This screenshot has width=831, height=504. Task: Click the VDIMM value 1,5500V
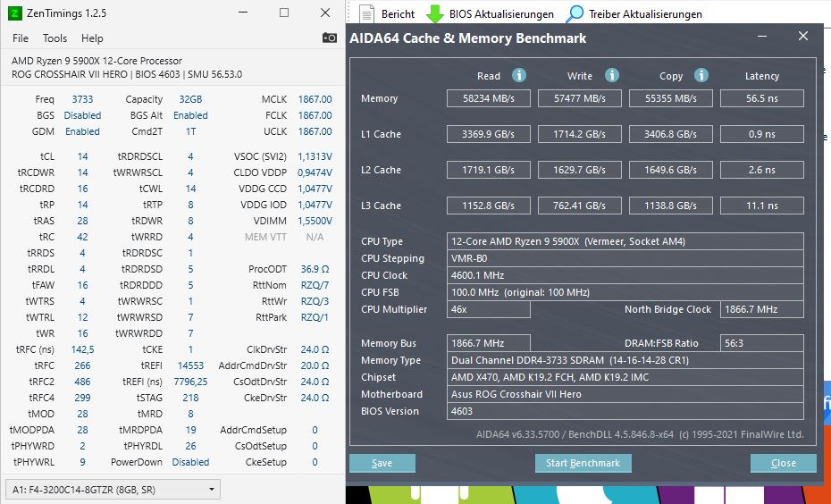(x=315, y=221)
